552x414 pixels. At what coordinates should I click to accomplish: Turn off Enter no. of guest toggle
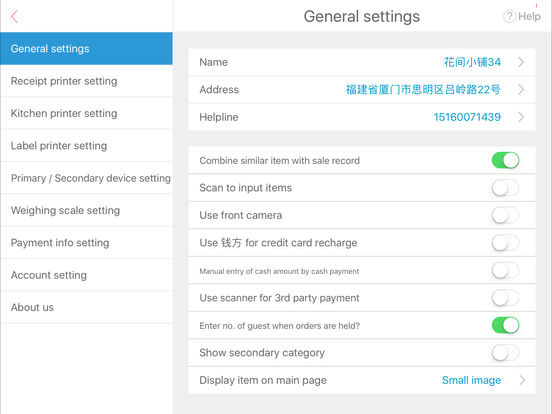(505, 325)
